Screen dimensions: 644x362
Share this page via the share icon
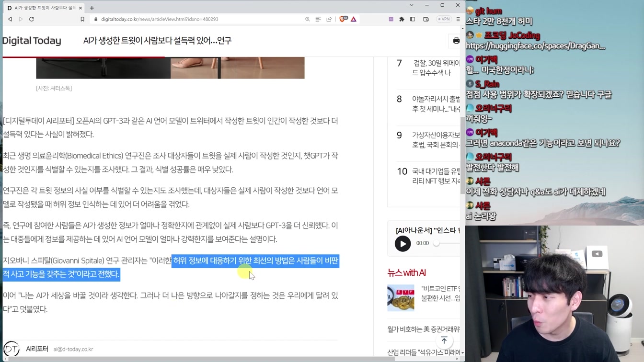329,19
